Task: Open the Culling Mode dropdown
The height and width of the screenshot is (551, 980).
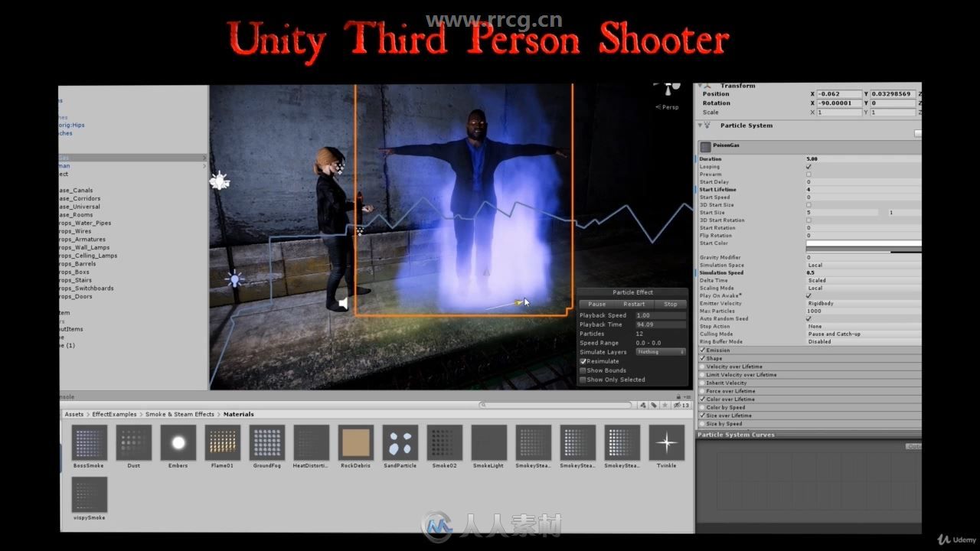Action: (x=864, y=334)
